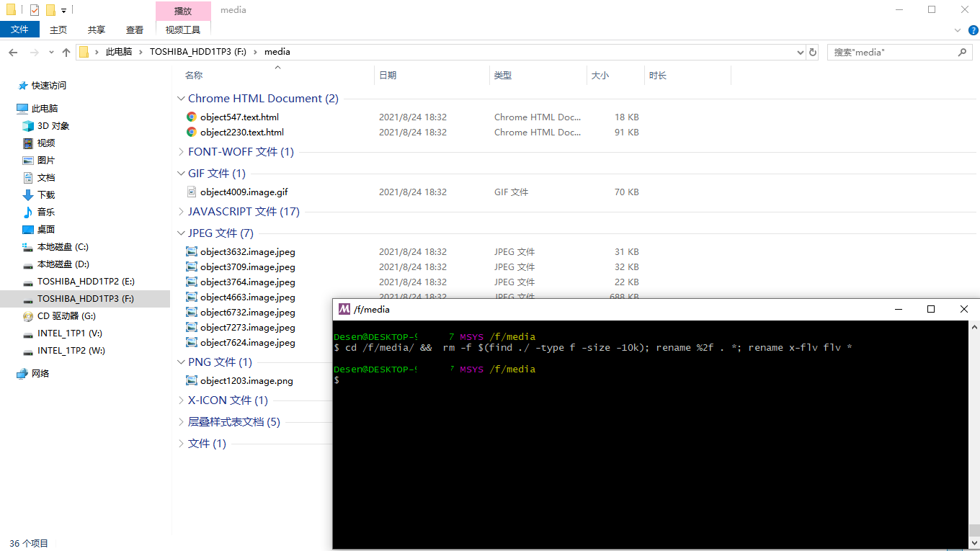Open quick access toolbar customize dropdown

[63, 11]
